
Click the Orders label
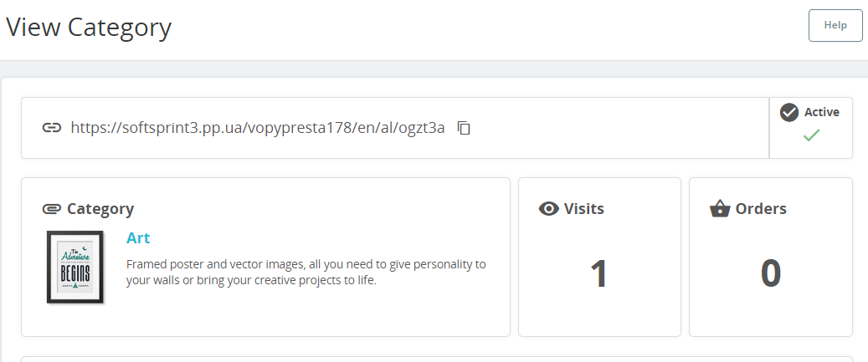tap(761, 209)
